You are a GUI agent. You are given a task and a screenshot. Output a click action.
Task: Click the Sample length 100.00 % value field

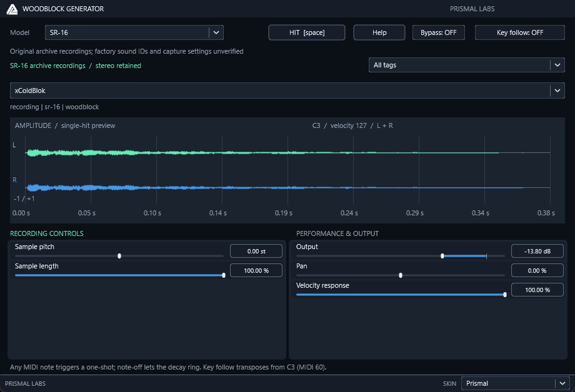coord(256,271)
